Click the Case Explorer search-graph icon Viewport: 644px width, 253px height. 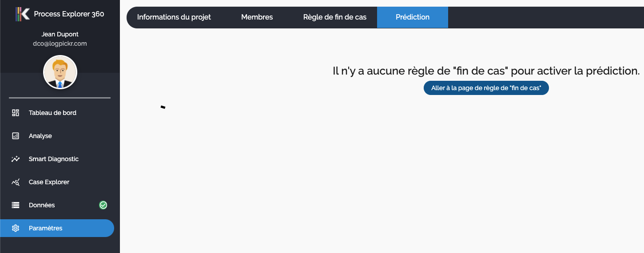[16, 182]
